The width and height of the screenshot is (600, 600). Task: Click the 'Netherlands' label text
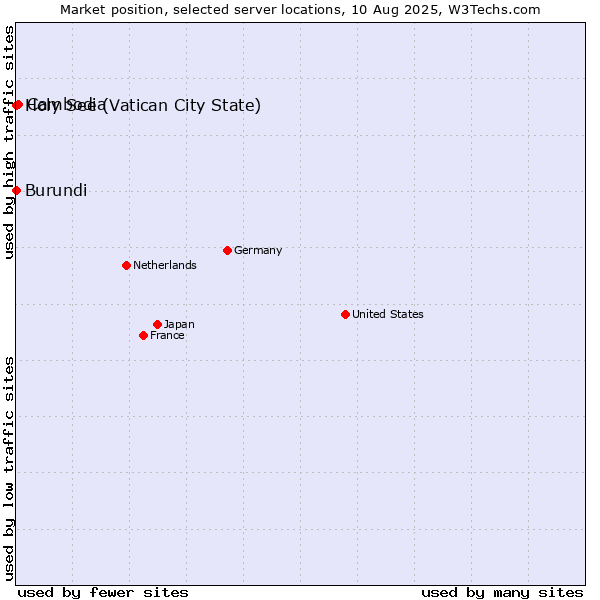point(165,265)
